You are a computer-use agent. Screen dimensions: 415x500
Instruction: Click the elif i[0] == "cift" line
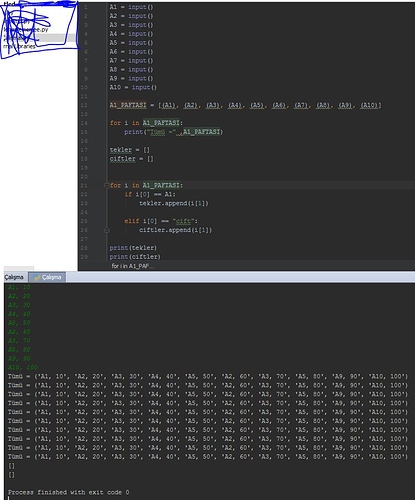[161, 221]
